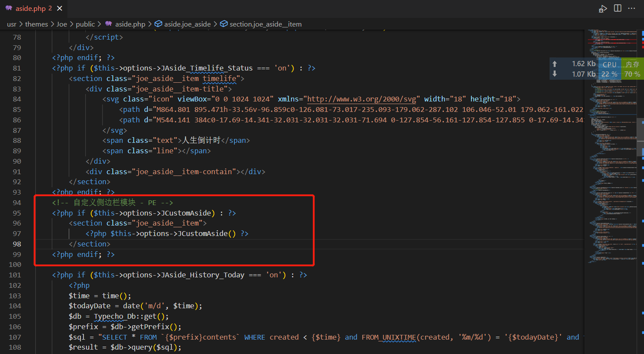Split the editor to the right
Image resolution: width=644 pixels, height=354 pixels.
tap(617, 8)
